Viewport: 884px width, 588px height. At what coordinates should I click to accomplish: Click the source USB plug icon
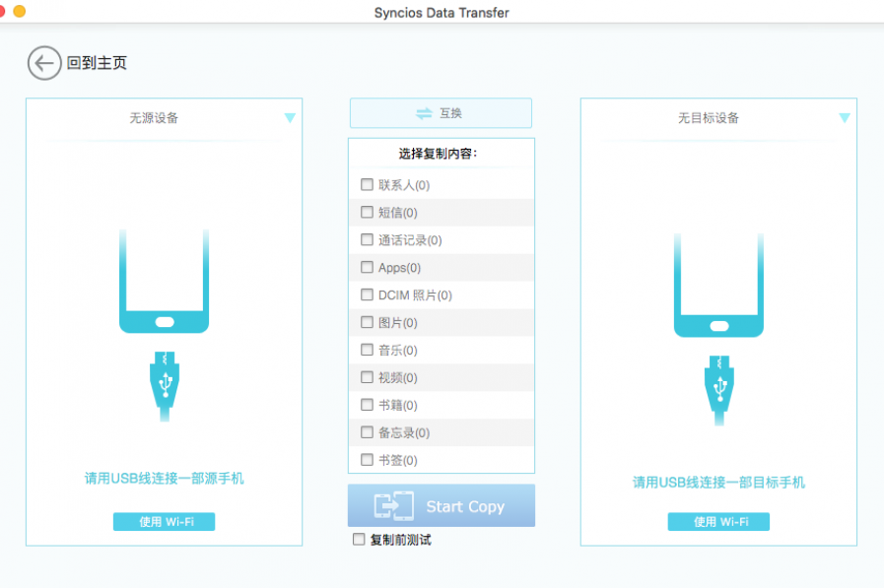pos(165,386)
